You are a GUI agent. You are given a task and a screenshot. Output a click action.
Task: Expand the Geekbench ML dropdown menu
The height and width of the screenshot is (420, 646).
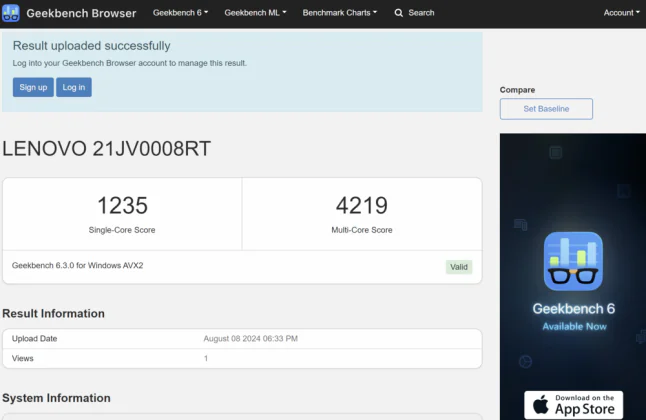click(x=255, y=13)
